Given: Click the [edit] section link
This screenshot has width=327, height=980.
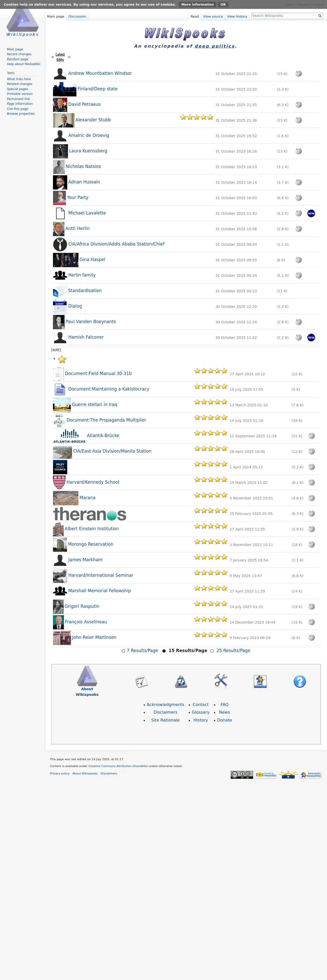Looking at the screenshot, I should (56, 350).
